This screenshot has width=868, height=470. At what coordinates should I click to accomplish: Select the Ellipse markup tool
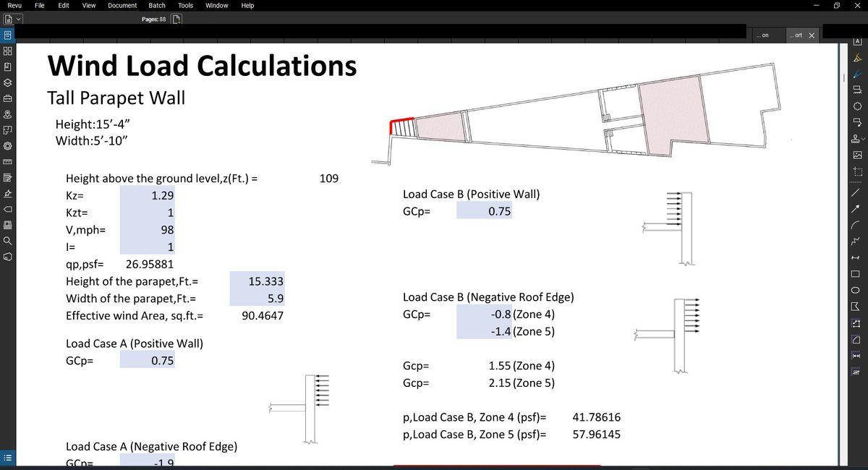(858, 290)
